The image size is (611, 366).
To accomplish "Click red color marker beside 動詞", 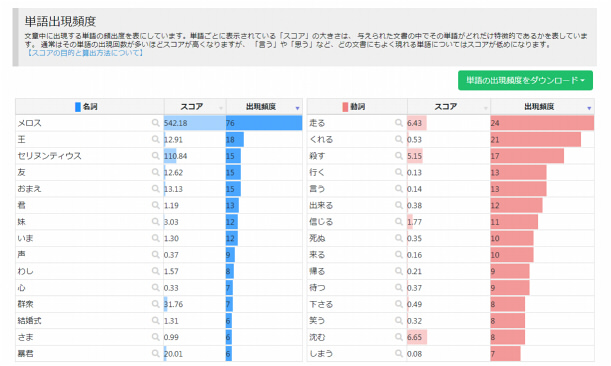I will (x=345, y=106).
